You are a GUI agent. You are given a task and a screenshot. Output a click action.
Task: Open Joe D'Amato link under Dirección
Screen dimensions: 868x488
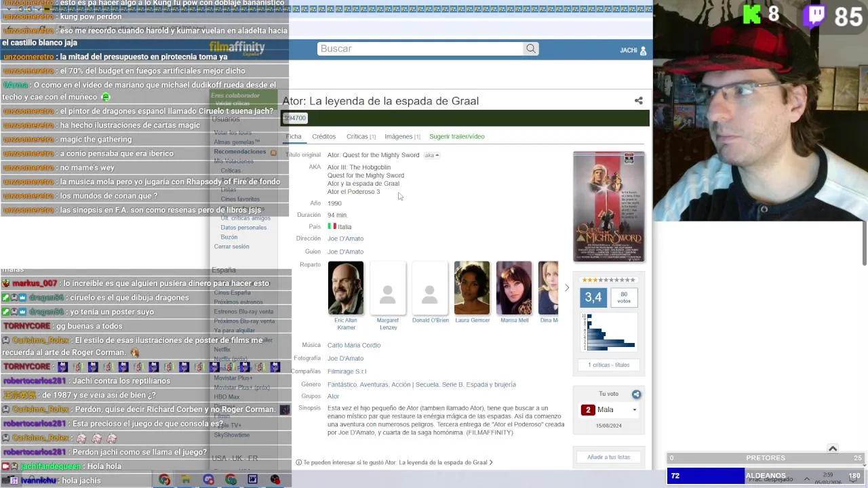coord(345,239)
